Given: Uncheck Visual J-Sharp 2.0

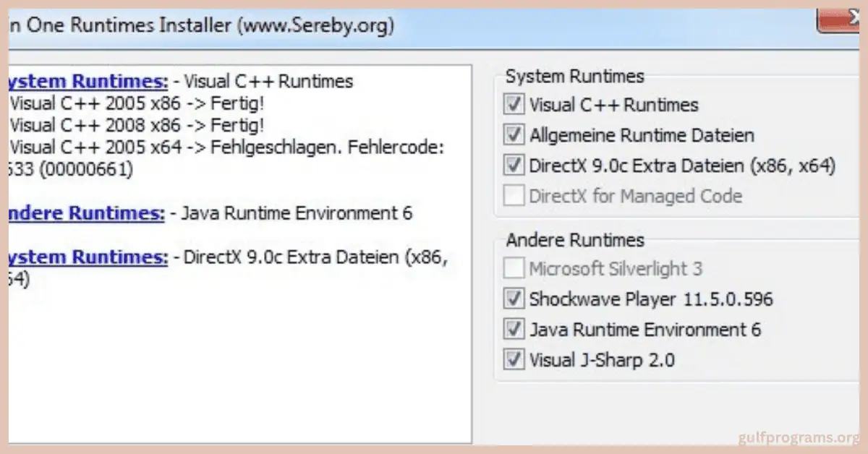Looking at the screenshot, I should click(x=513, y=359).
